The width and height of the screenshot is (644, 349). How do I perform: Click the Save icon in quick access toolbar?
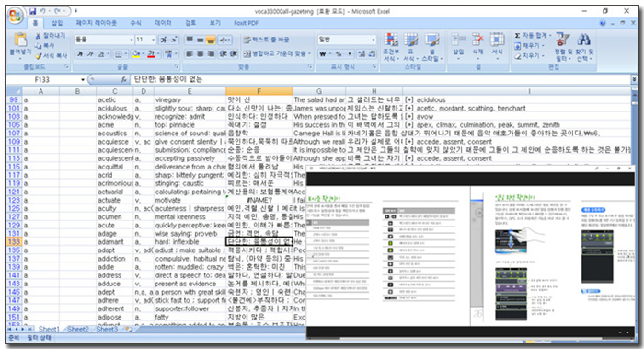32,11
